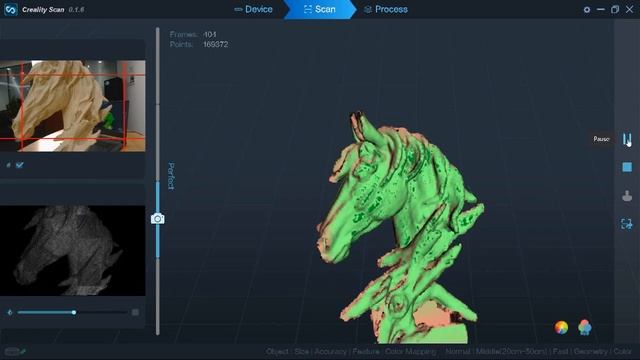Click the brightness icon left of slider
The width and height of the screenshot is (640, 360).
(10, 312)
